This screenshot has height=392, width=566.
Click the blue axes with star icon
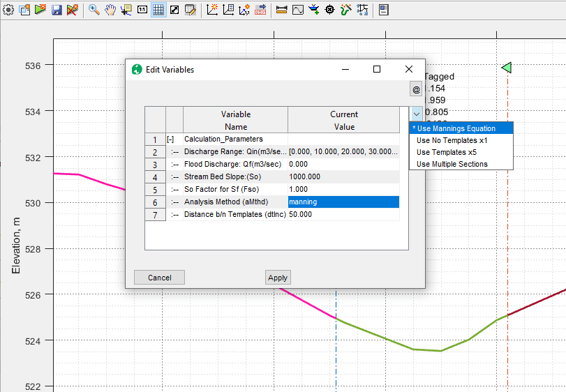[x=244, y=10]
